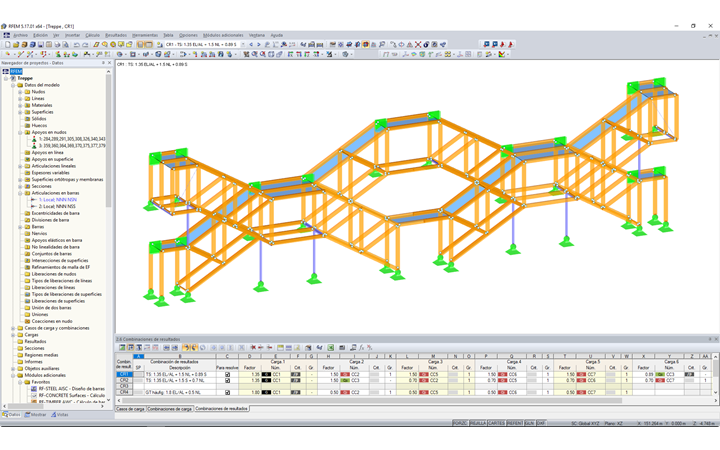
Task: Toggle REFENT in the status bar
Action: (515, 423)
